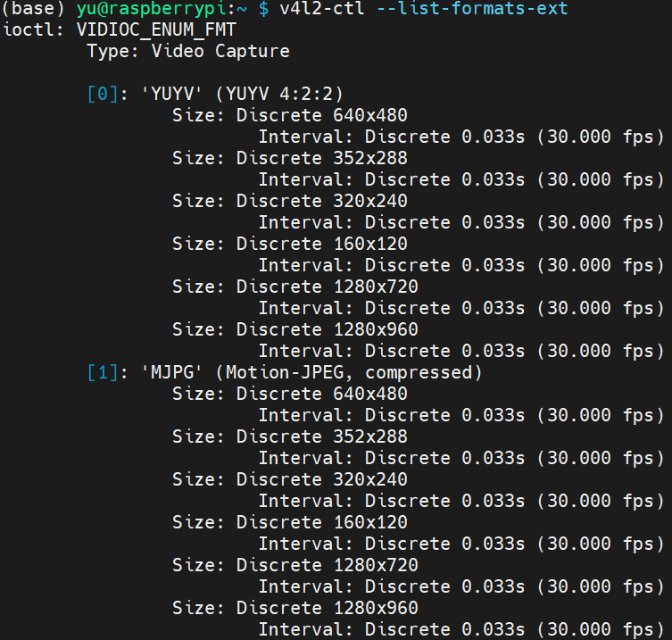Click the '(YUYV 4:2:2)' description
The image size is (672, 640).
(x=279, y=94)
